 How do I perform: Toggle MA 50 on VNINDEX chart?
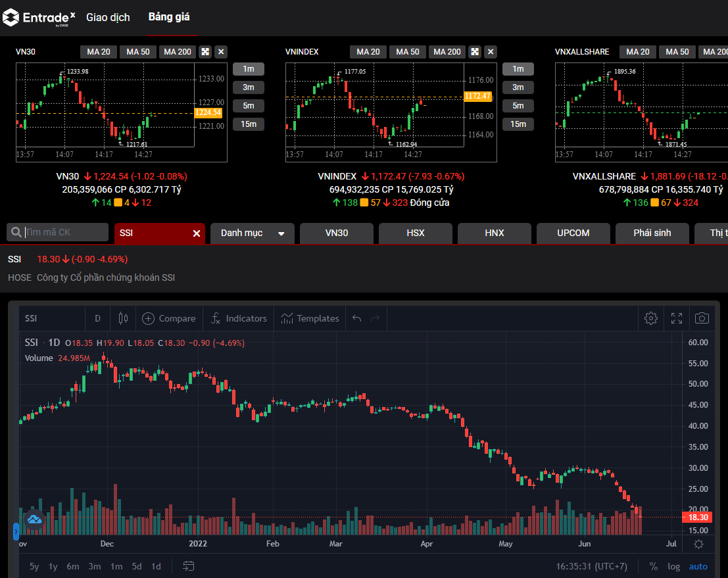408,51
